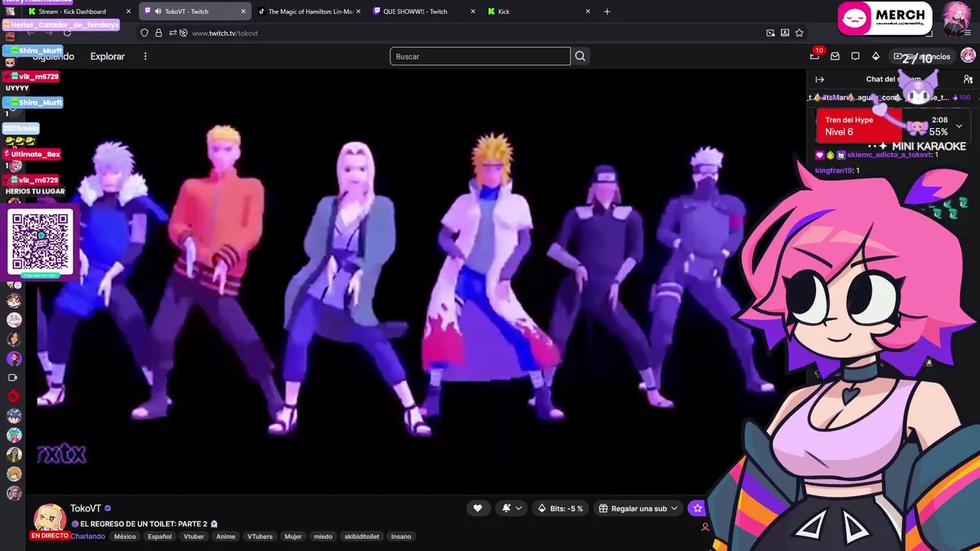Open picture-in-picture icon in address bar

click(770, 33)
